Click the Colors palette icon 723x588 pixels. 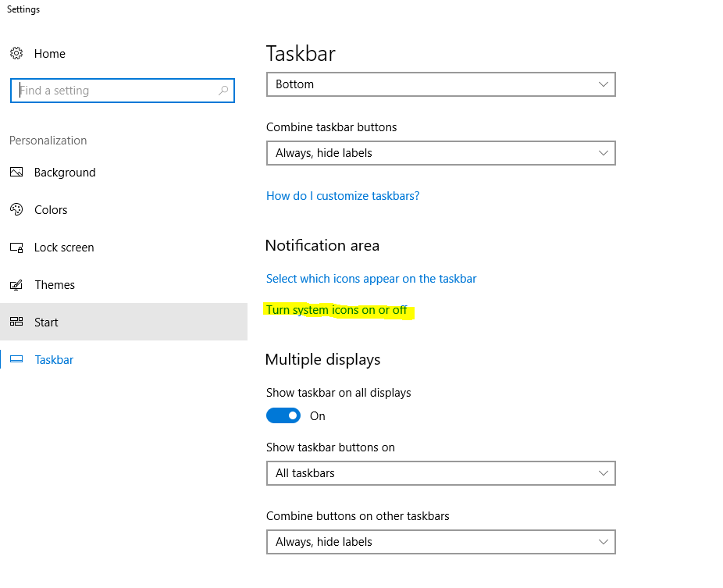pyautogui.click(x=17, y=209)
